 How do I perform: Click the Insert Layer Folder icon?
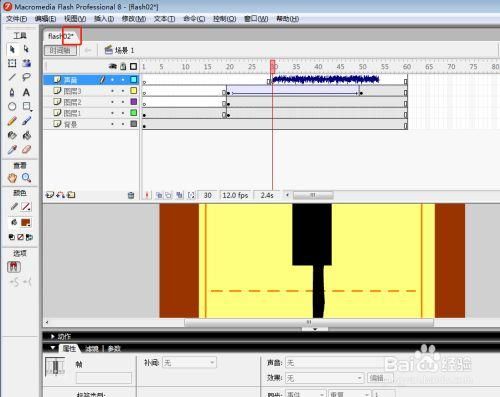pyautogui.click(x=71, y=195)
